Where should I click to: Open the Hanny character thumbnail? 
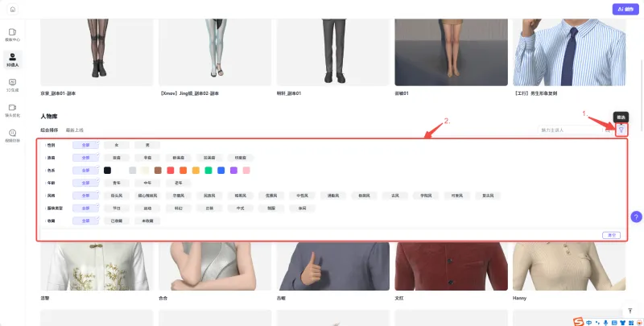pyautogui.click(x=569, y=266)
